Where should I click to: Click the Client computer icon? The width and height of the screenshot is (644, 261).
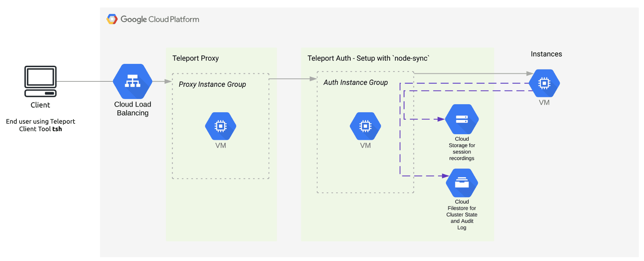pyautogui.click(x=41, y=81)
